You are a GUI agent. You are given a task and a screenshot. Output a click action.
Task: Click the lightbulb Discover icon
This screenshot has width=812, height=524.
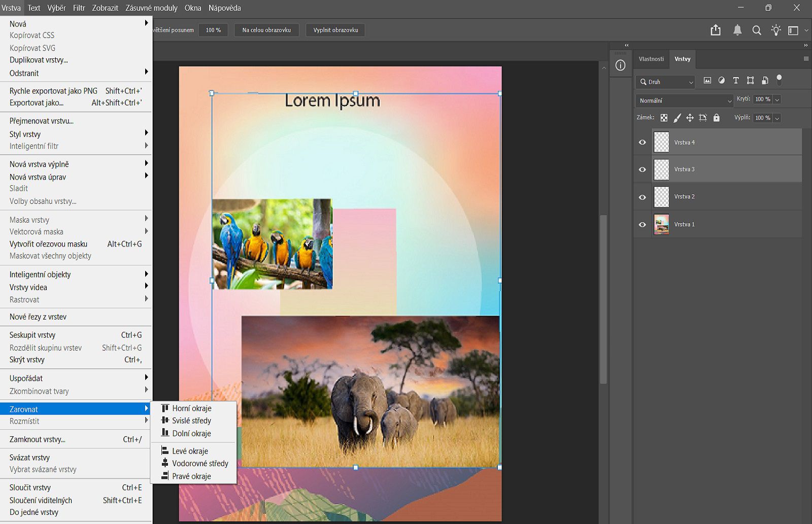(775, 30)
